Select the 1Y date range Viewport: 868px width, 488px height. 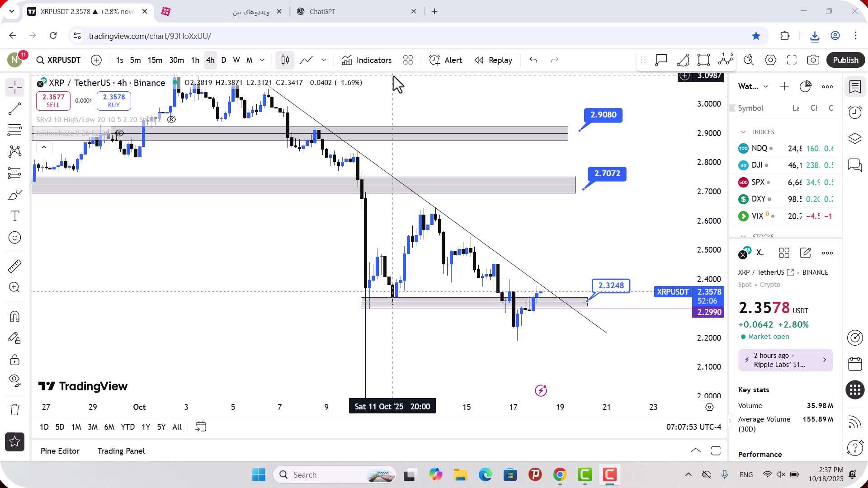point(146,427)
